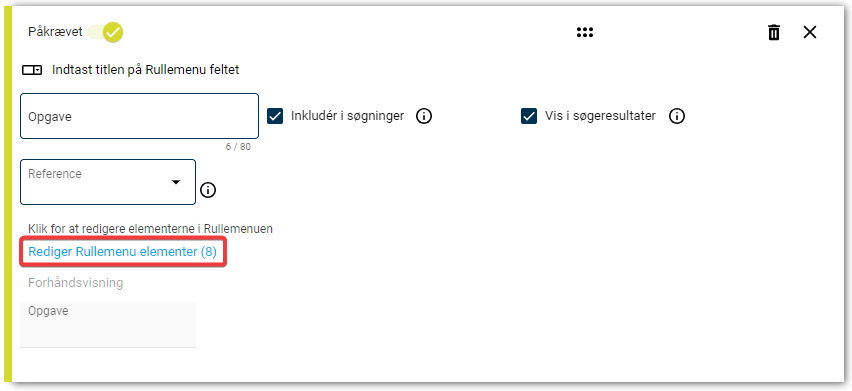Toggle the Påkrævet switch
This screenshot has height=391, width=852.
click(x=106, y=32)
